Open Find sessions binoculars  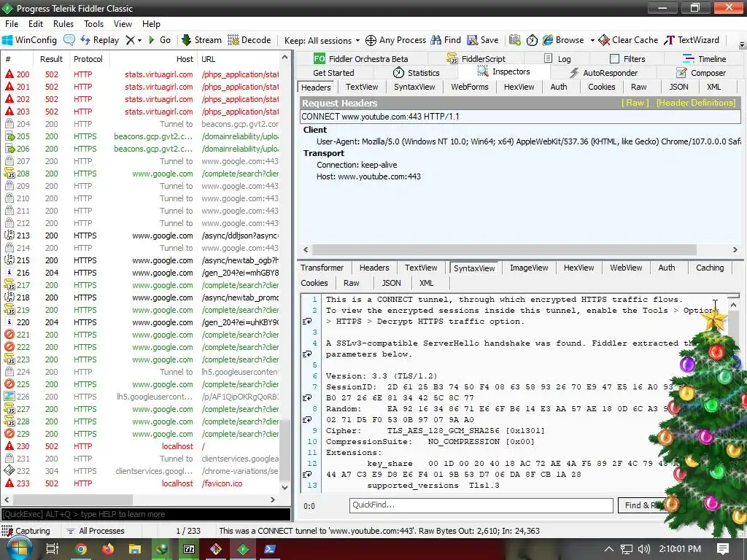446,40
